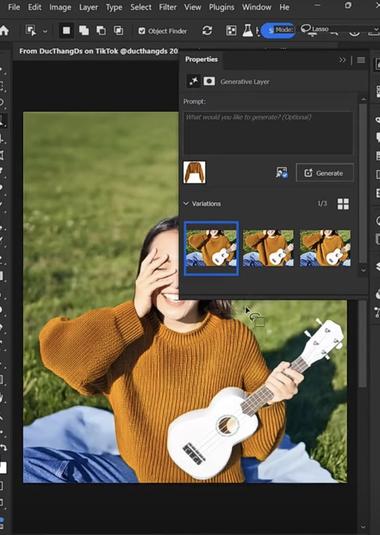Select the DucThangDs document tab
This screenshot has height=535, width=380.
[x=98, y=51]
